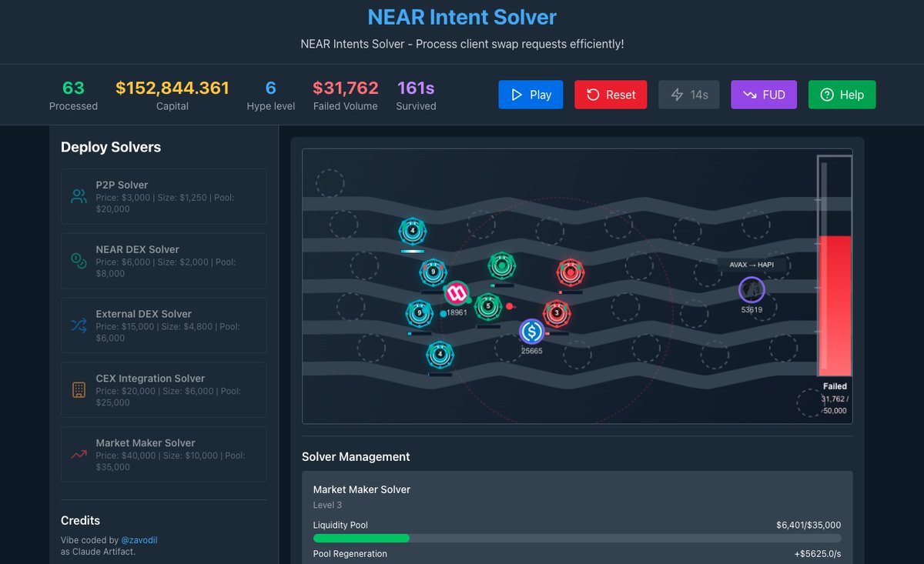Click the External DEX Solver card title
924x564 pixels.
point(143,314)
